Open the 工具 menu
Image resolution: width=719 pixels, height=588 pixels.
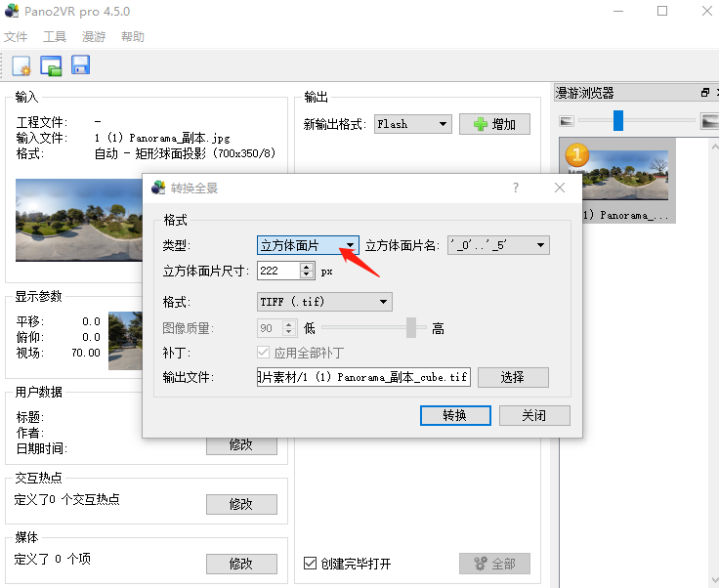[55, 37]
